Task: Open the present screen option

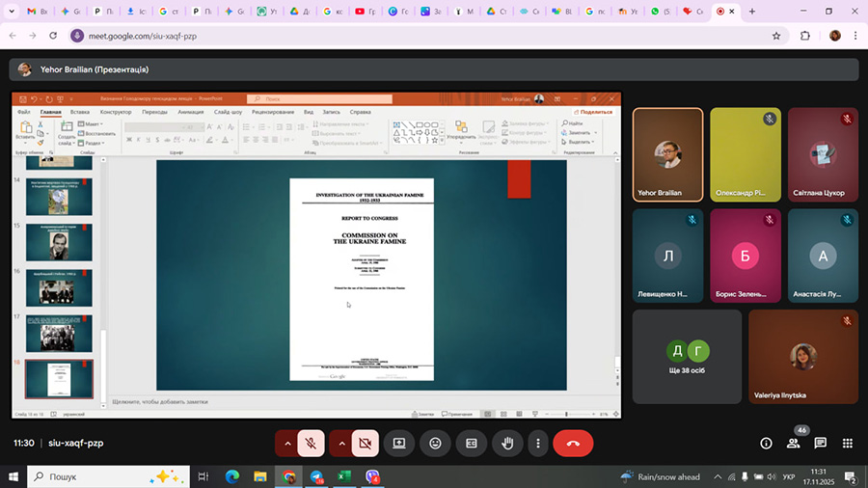Action: 399,444
